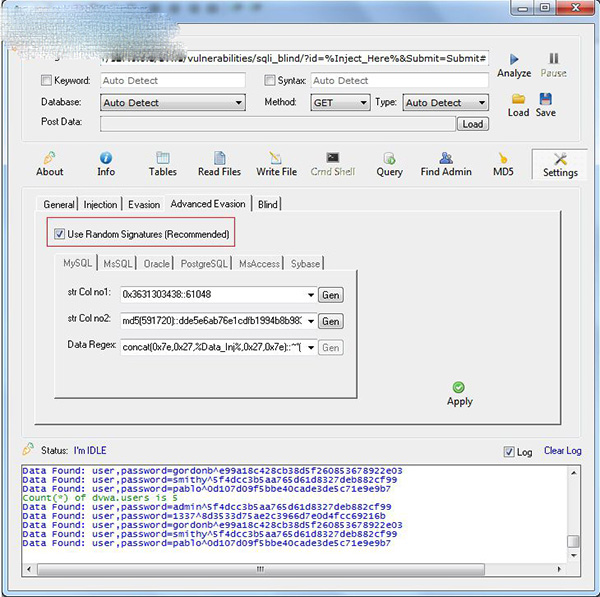Enable the Keyword checkbox

47,80
